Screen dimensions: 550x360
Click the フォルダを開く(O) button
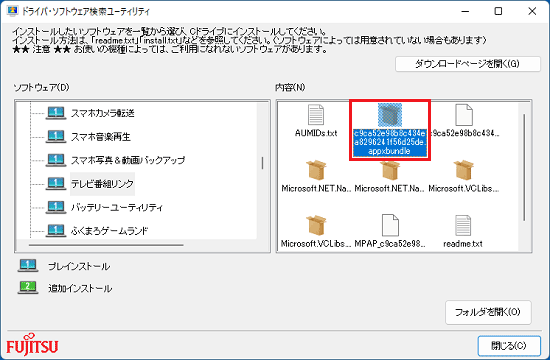488,312
